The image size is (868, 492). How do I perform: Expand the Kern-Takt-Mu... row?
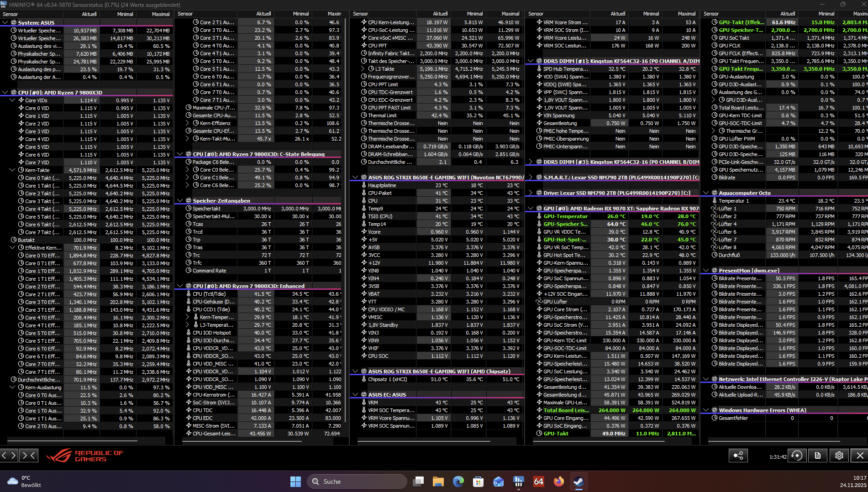pyautogui.click(x=187, y=139)
